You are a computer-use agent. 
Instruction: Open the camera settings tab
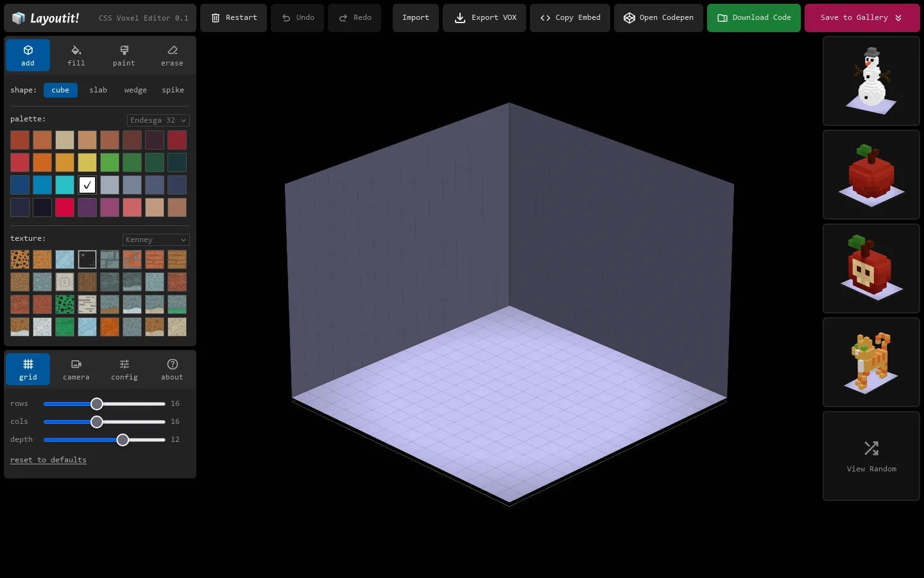tap(76, 369)
